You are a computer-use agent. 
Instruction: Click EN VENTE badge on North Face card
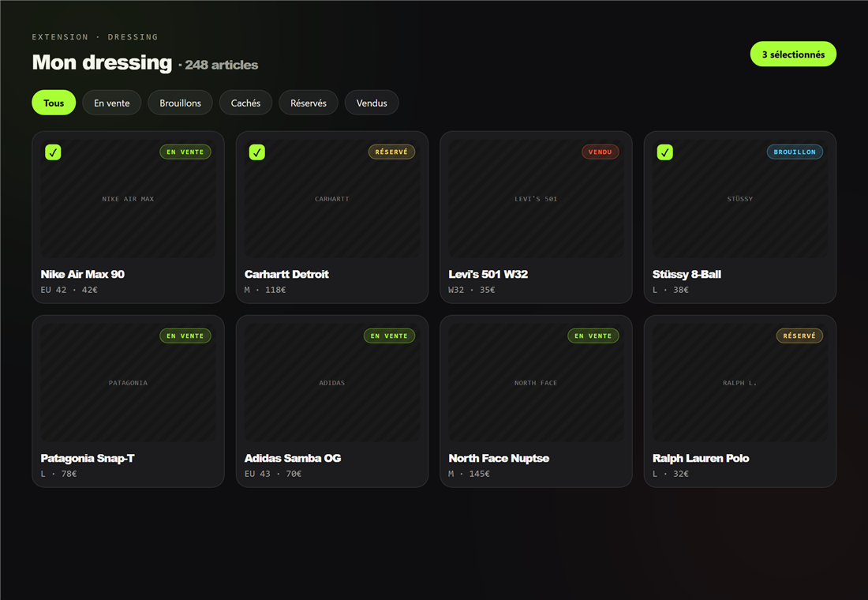(x=593, y=336)
